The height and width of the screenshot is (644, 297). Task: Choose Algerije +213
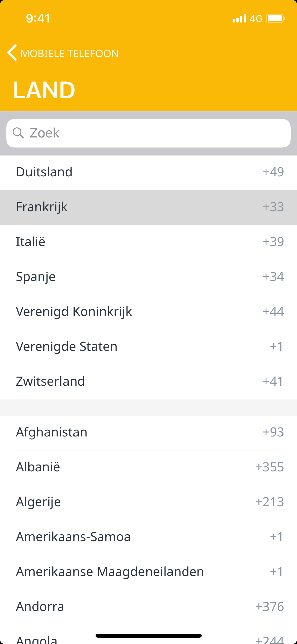click(x=148, y=502)
